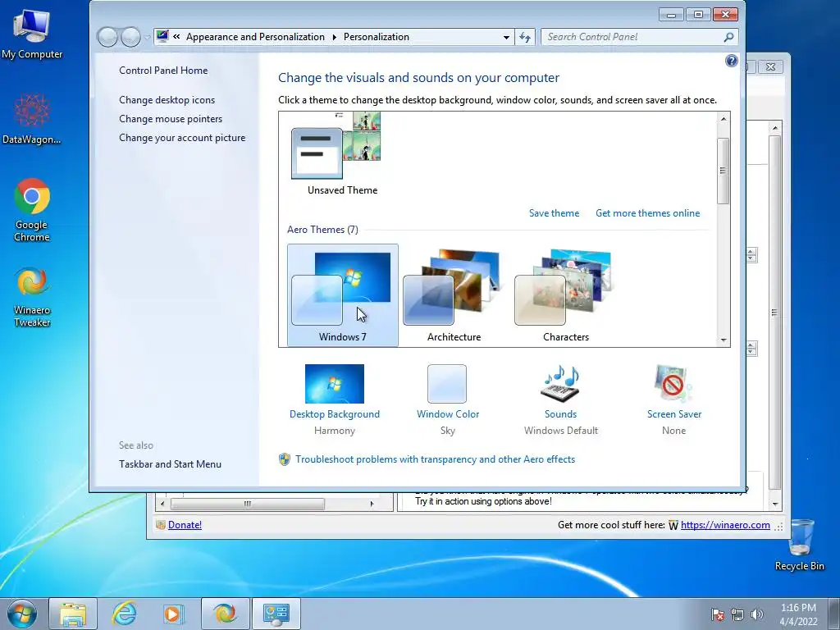Select the Characters theme

[x=566, y=295]
